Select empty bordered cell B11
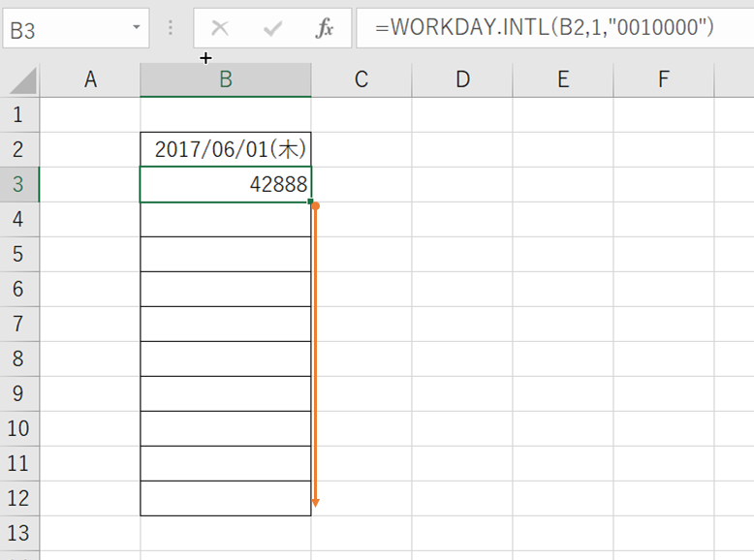The width and height of the screenshot is (754, 560). pyautogui.click(x=226, y=463)
